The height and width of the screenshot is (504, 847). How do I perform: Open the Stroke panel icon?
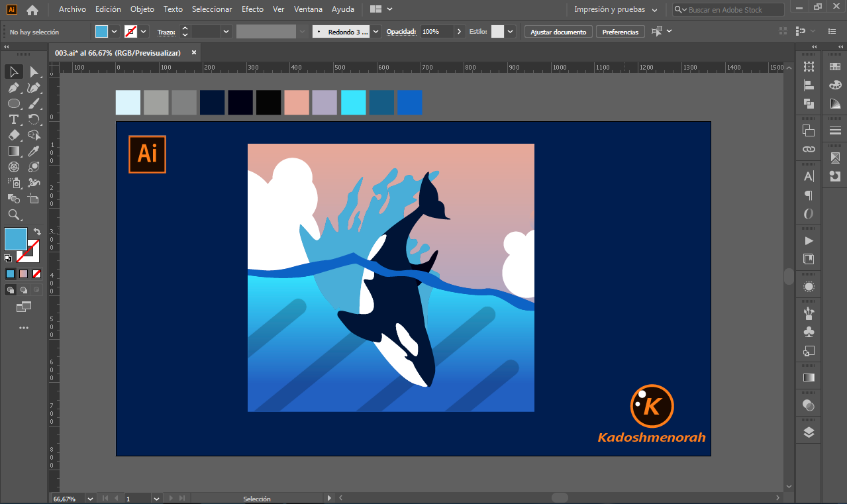pos(835,130)
